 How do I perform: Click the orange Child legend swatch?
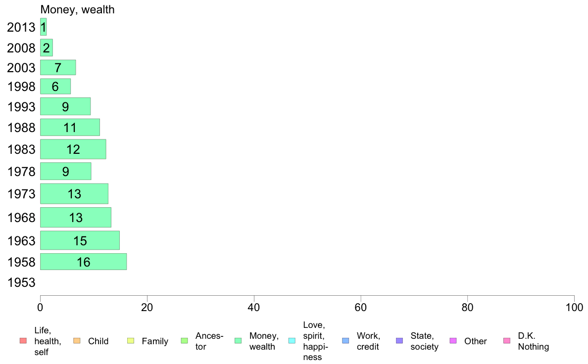tap(77, 341)
